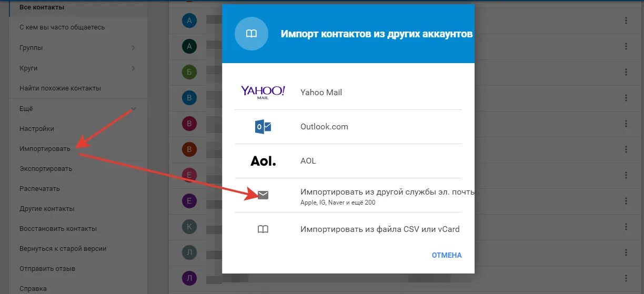The width and height of the screenshot is (644, 294).
Task: Click the book icon beside CSV import
Action: point(263,229)
